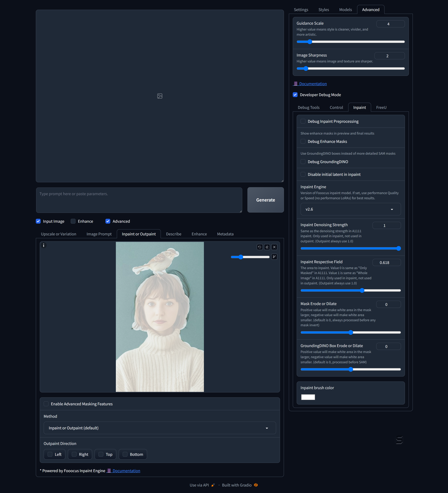Check the Top outpaint direction box
Screen dimensions: 448x493
click(x=101, y=454)
